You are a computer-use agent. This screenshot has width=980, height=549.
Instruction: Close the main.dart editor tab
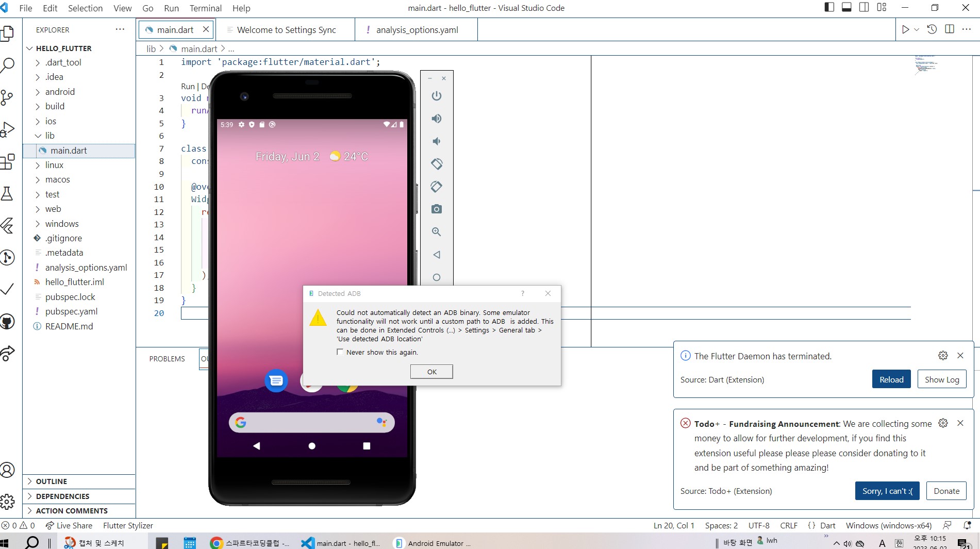coord(206,29)
